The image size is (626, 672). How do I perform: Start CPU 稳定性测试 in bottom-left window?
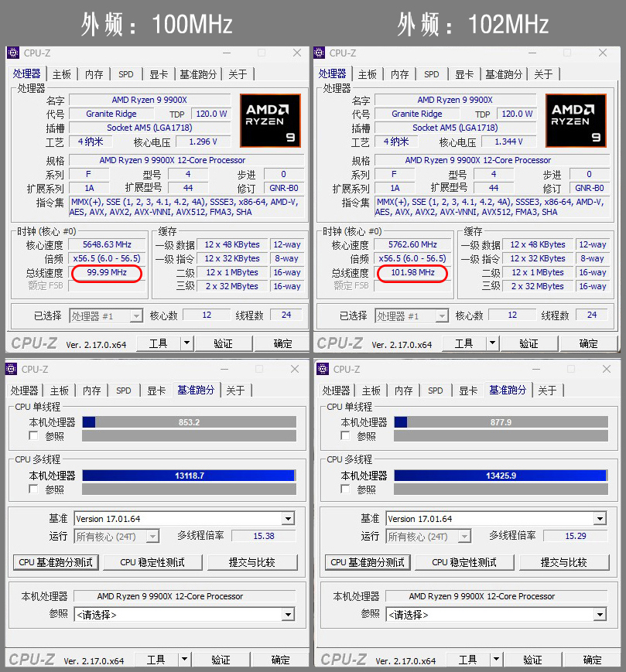(152, 562)
